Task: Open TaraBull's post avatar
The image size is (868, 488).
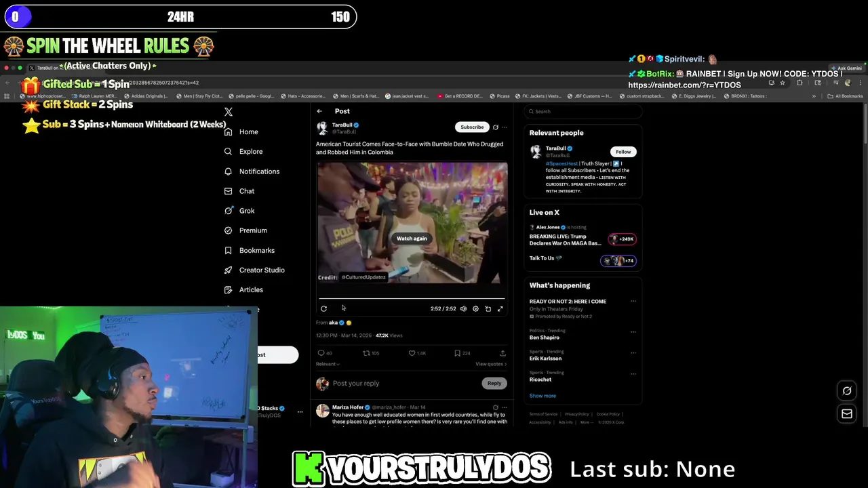Action: (322, 128)
